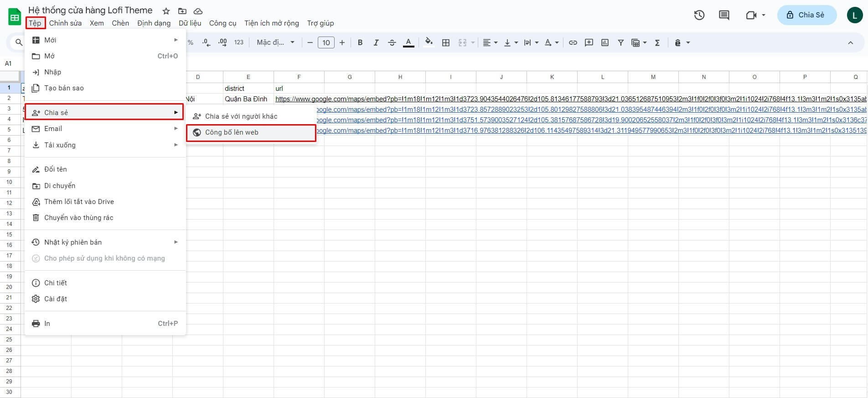Decrease decimal places
868x398 pixels.
point(206,42)
